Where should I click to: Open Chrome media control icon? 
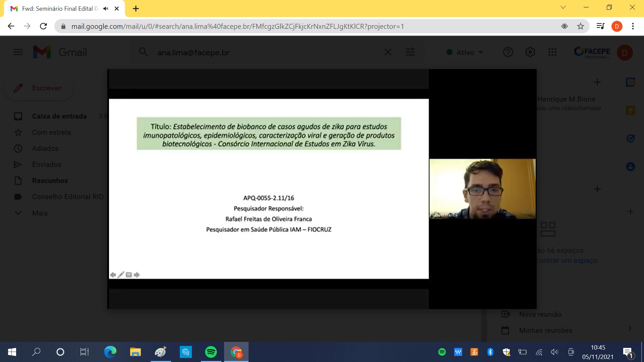click(x=600, y=26)
